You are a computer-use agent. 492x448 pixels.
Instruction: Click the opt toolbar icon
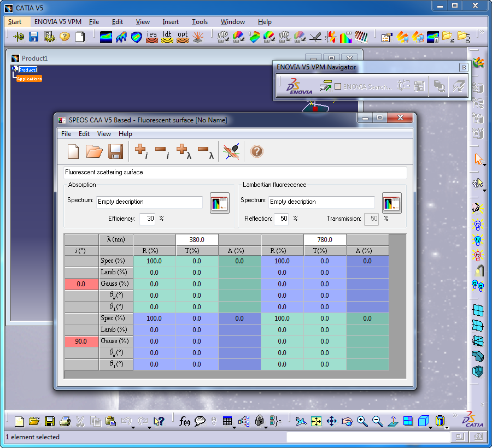click(183, 37)
